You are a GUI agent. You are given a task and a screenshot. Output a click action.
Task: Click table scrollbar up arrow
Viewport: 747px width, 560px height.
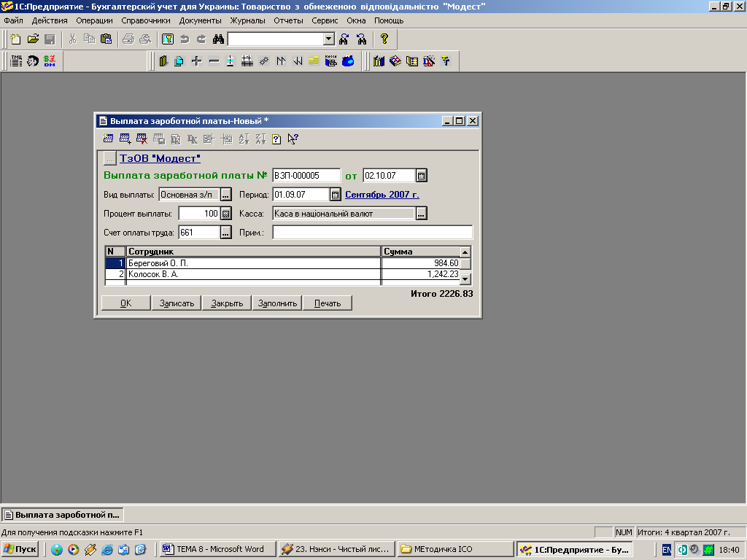tap(465, 252)
